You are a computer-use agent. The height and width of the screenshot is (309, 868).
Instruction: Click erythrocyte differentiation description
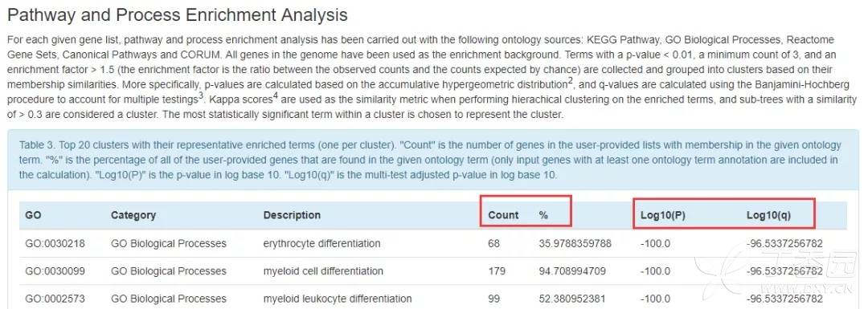321,243
